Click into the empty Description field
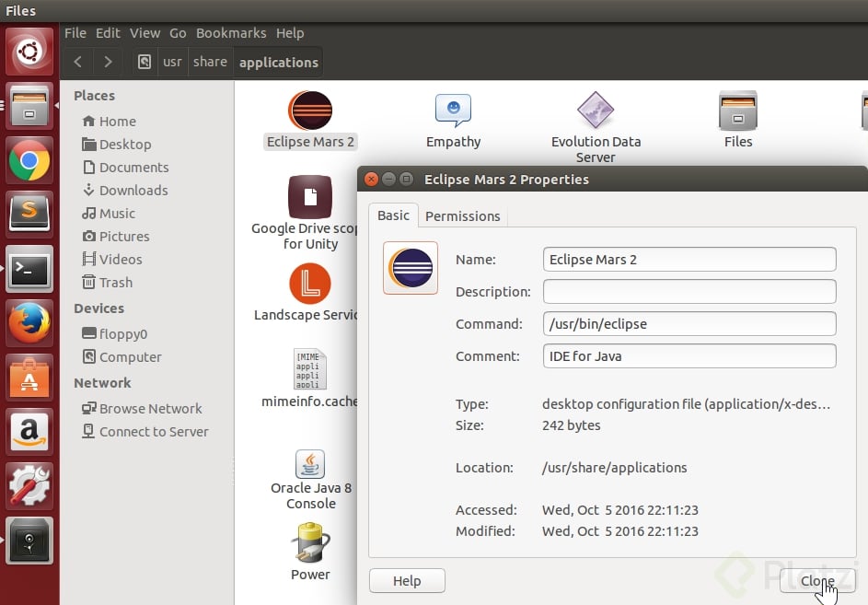The height and width of the screenshot is (605, 868). click(x=689, y=291)
